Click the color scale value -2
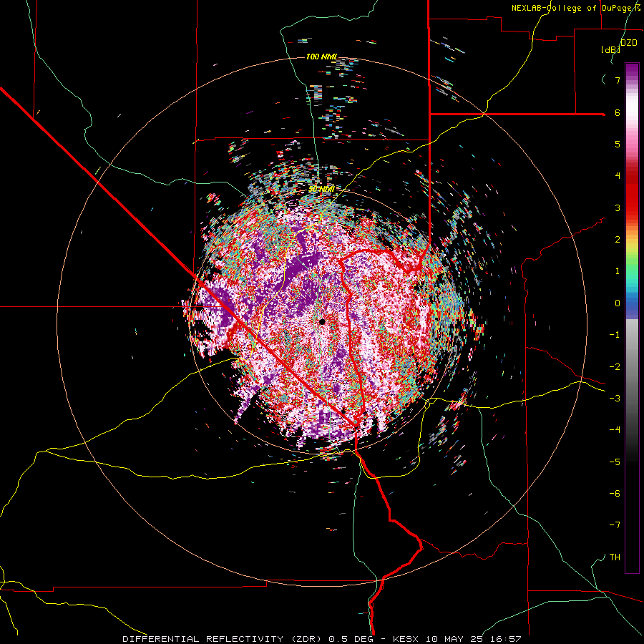 (x=615, y=367)
